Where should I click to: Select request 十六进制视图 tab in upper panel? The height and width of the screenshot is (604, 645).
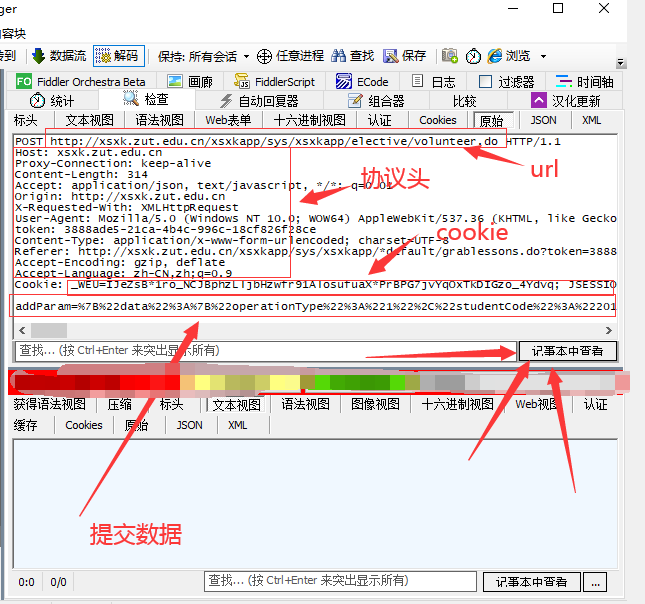[x=309, y=120]
